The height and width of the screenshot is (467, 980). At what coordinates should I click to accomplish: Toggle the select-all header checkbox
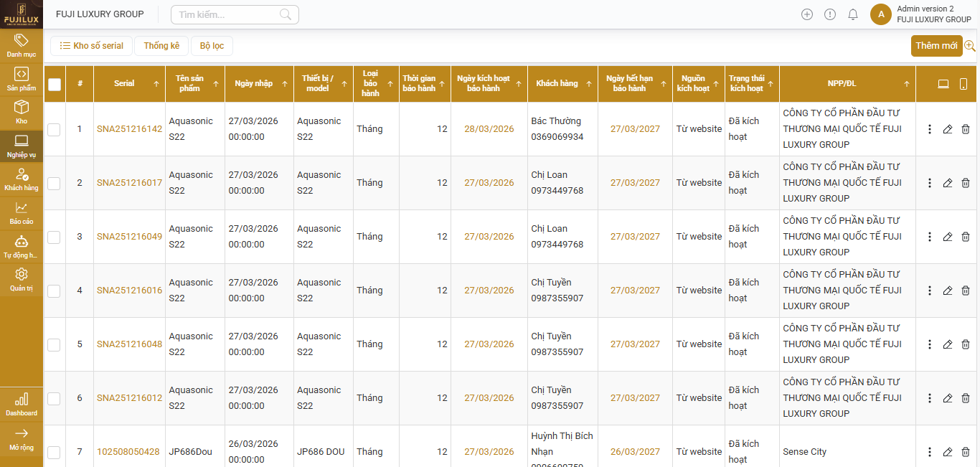coord(55,84)
